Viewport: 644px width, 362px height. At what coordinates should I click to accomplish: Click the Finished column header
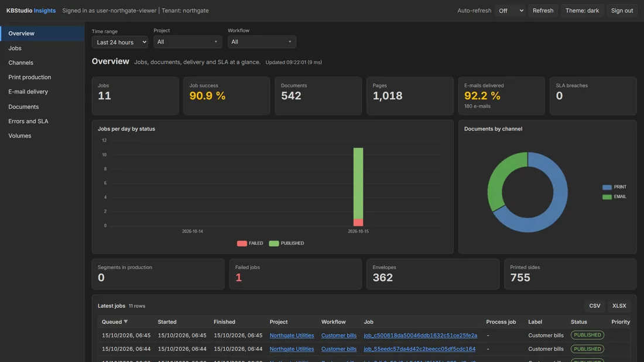coord(224,322)
